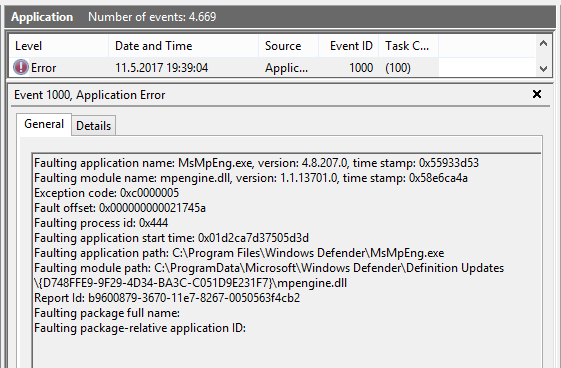
Task: Click the 'Faulting application path' line
Action: pos(239,253)
